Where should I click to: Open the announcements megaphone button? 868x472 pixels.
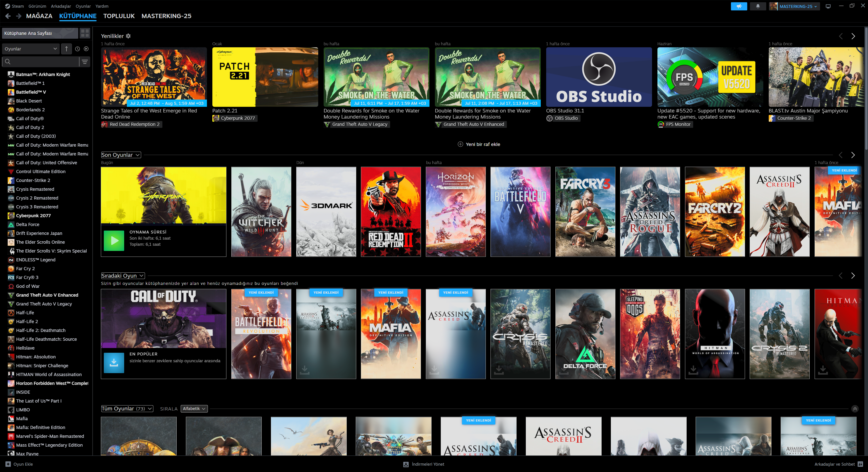point(739,6)
